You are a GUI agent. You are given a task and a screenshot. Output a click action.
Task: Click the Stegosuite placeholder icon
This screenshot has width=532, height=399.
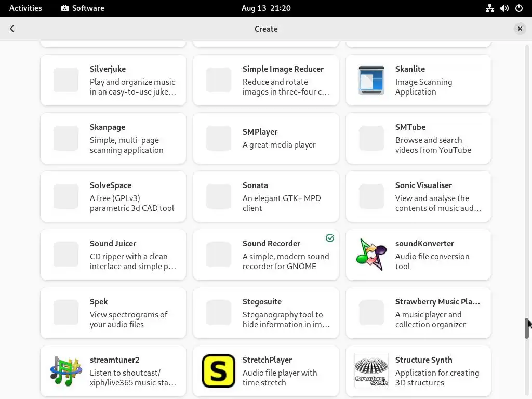pos(219,313)
